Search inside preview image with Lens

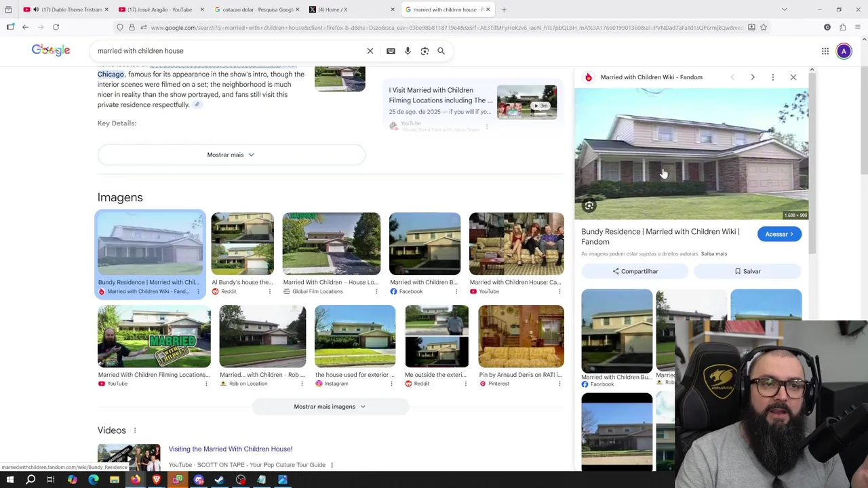coord(589,205)
